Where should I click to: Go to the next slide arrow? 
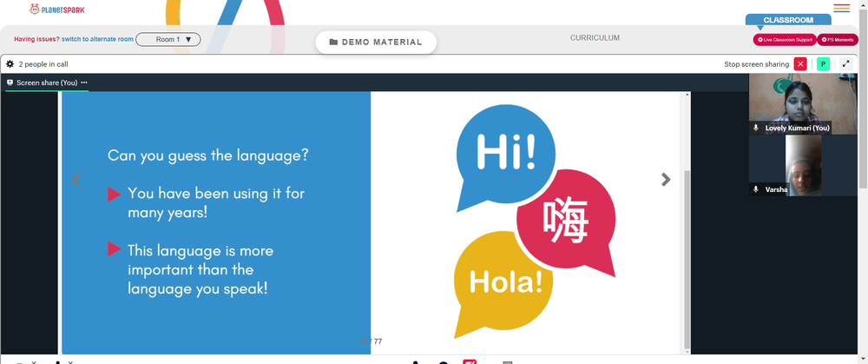click(x=666, y=179)
